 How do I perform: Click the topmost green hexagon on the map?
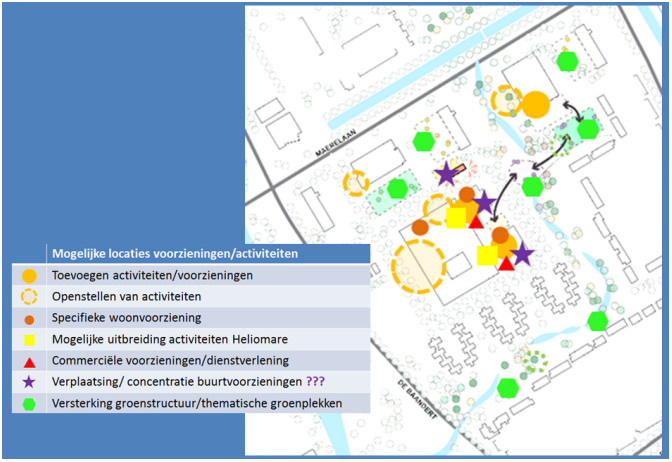pos(567,61)
